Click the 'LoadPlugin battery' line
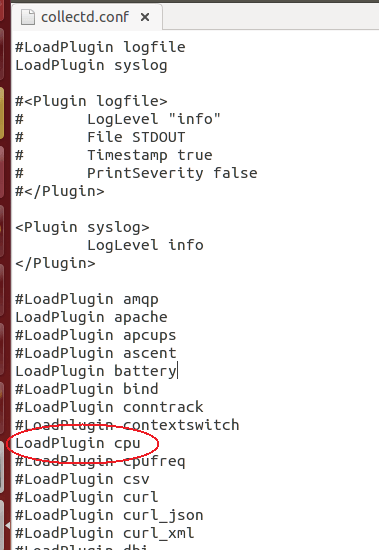 coord(96,371)
